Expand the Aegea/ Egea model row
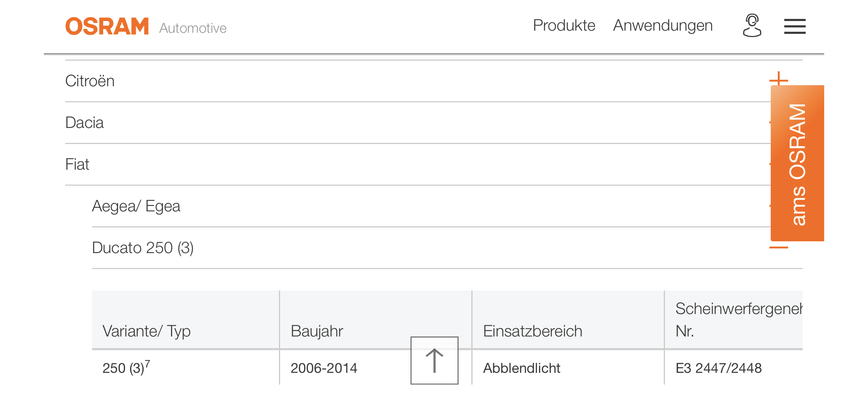 click(431, 206)
